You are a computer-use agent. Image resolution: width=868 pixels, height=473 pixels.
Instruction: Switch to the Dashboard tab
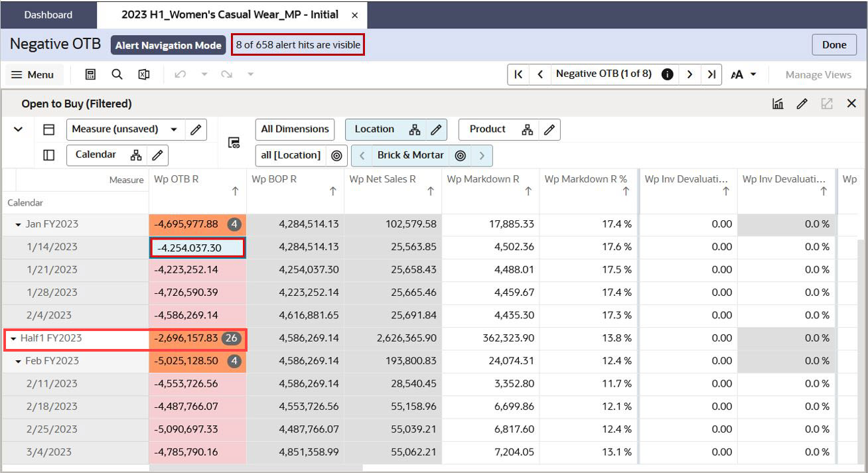point(48,15)
